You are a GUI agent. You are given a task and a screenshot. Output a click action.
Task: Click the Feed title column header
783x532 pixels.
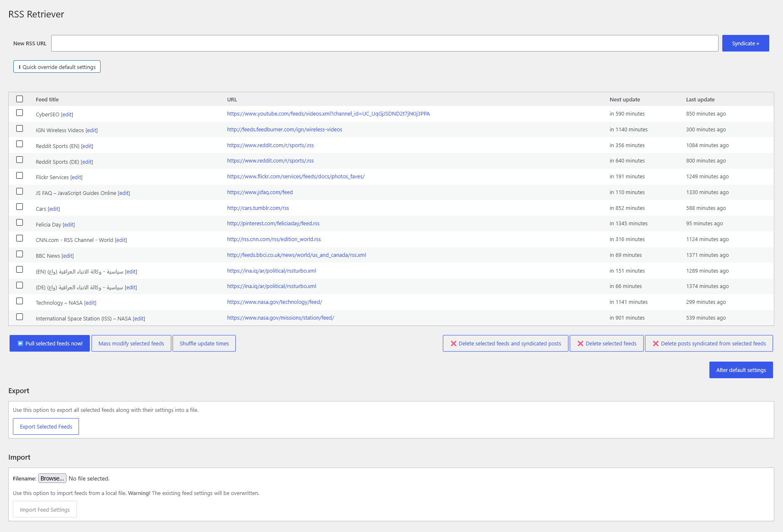tap(47, 99)
